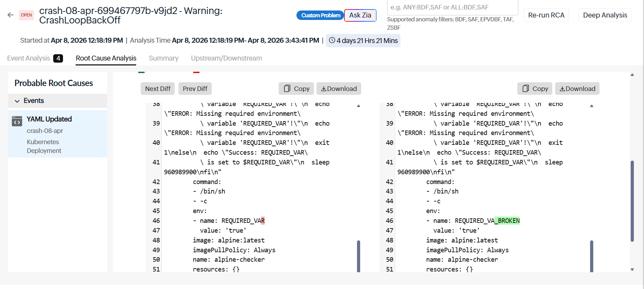
Task: Click the red diff marker above Prev Diff
Action: click(x=196, y=72)
